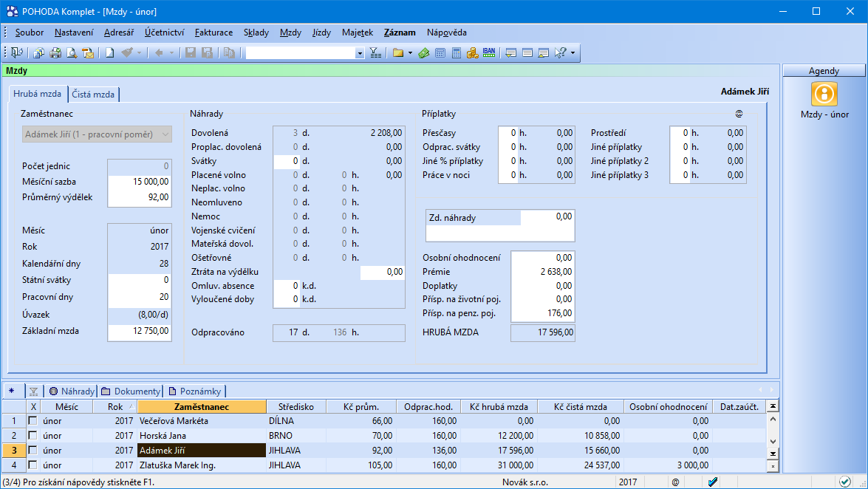The height and width of the screenshot is (489, 868).
Task: Check the box for Zlatuška Marek Ing. row
Action: coord(33,465)
